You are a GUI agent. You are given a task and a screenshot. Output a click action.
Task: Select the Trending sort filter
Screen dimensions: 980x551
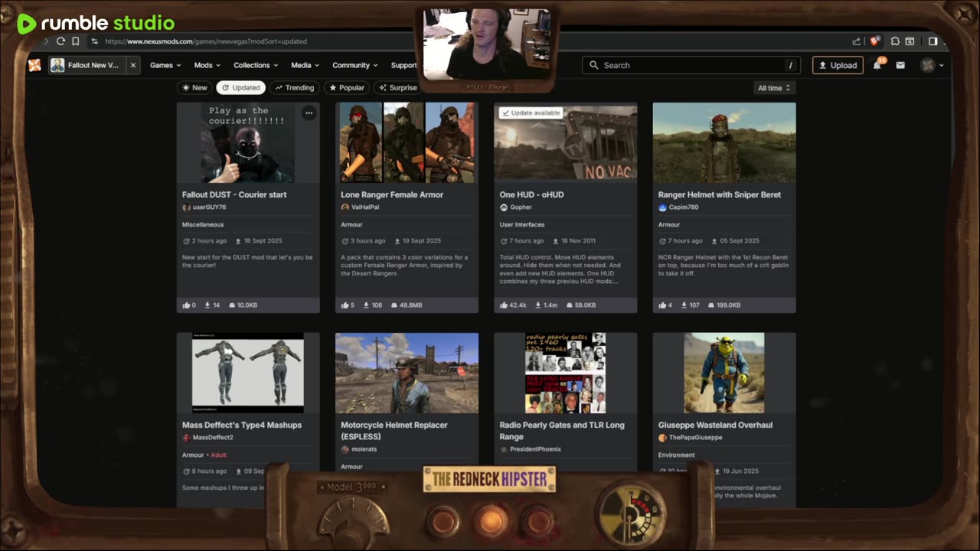[x=295, y=88]
